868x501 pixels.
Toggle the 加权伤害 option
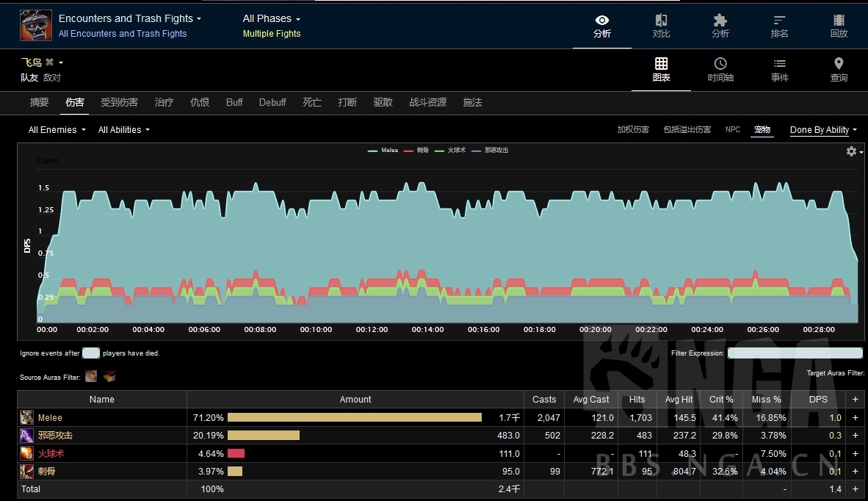tap(633, 130)
